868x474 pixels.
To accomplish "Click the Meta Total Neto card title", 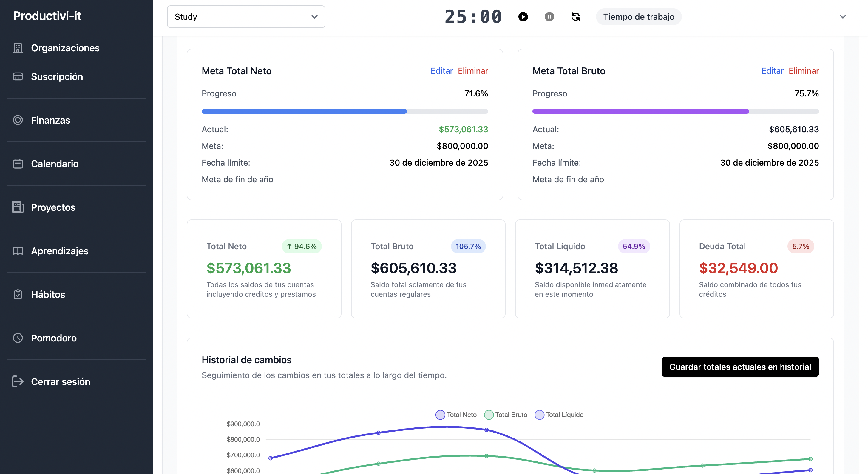I will [x=237, y=71].
